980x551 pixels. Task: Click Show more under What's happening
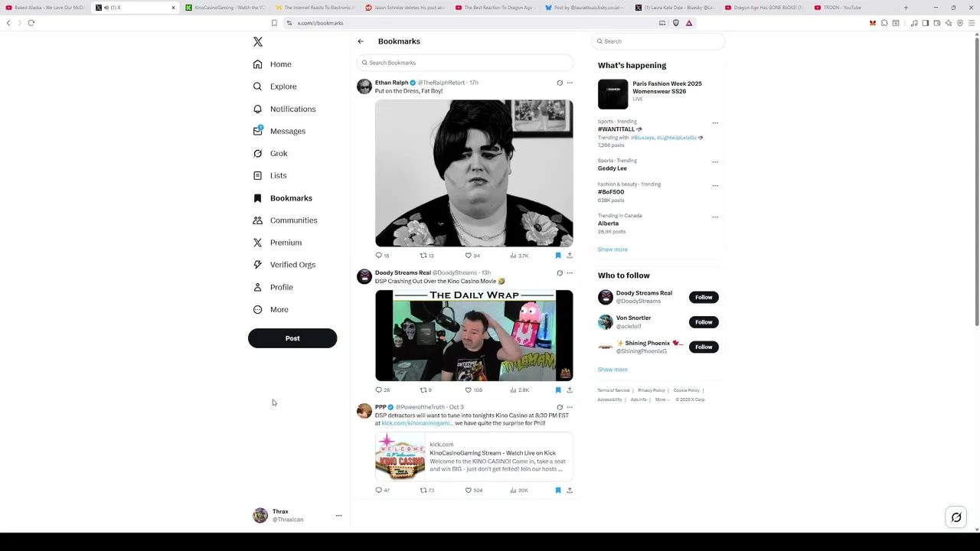point(612,249)
